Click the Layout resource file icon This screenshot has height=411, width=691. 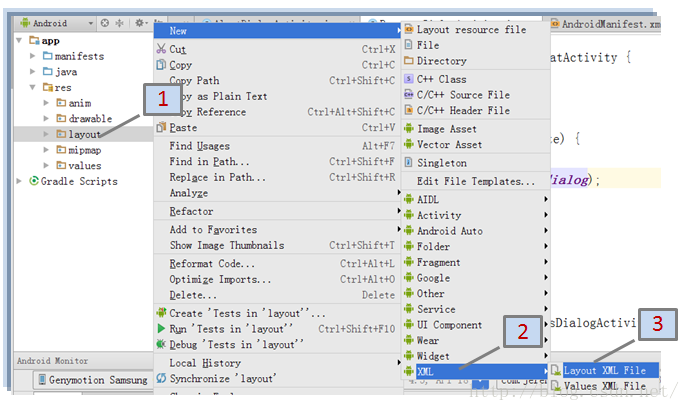[409, 30]
